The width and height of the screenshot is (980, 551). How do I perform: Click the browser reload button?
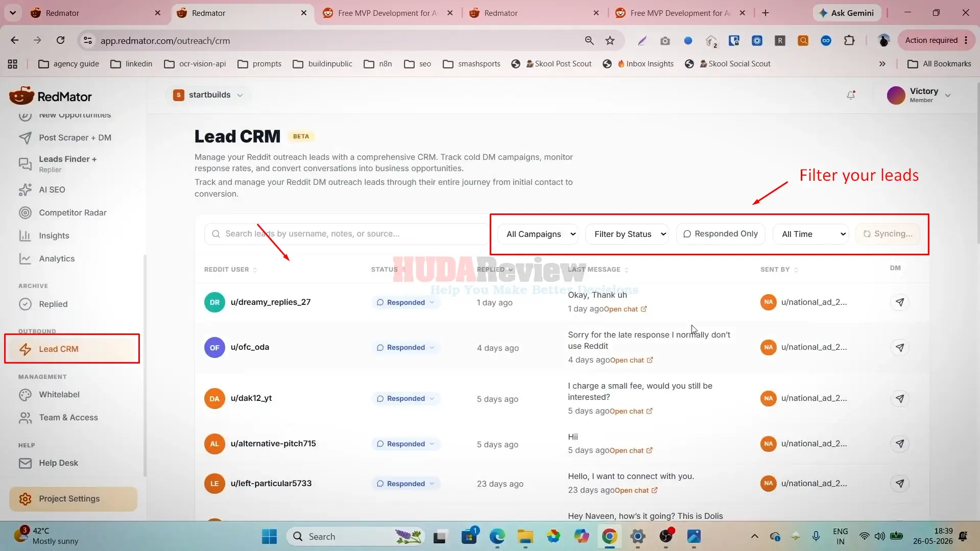pyautogui.click(x=60, y=40)
